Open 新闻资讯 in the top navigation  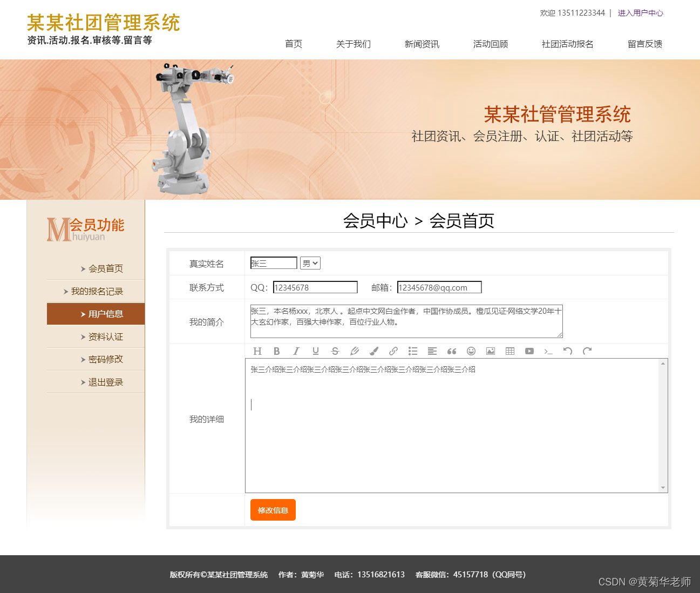[x=422, y=44]
